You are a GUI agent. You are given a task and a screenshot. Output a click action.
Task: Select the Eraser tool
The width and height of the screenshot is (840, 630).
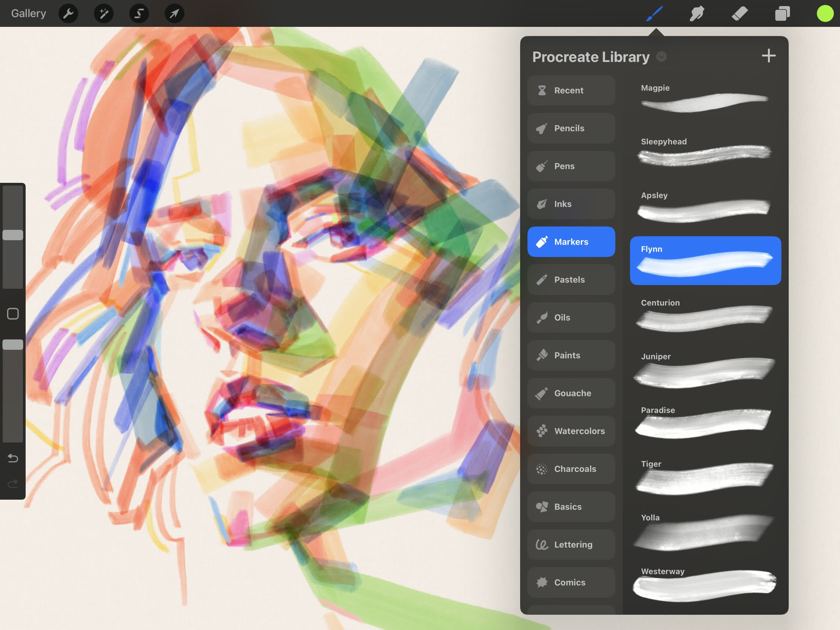(739, 14)
